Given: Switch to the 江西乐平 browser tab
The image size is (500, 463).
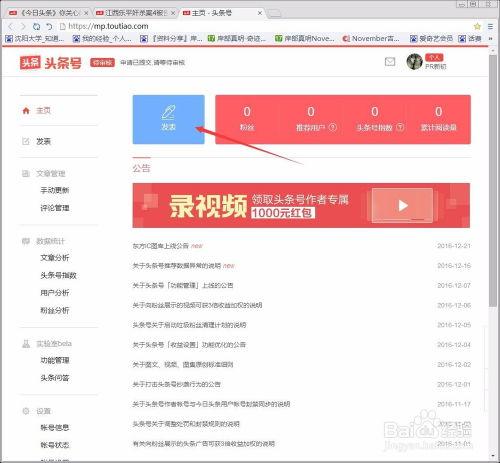Looking at the screenshot, I should (135, 13).
